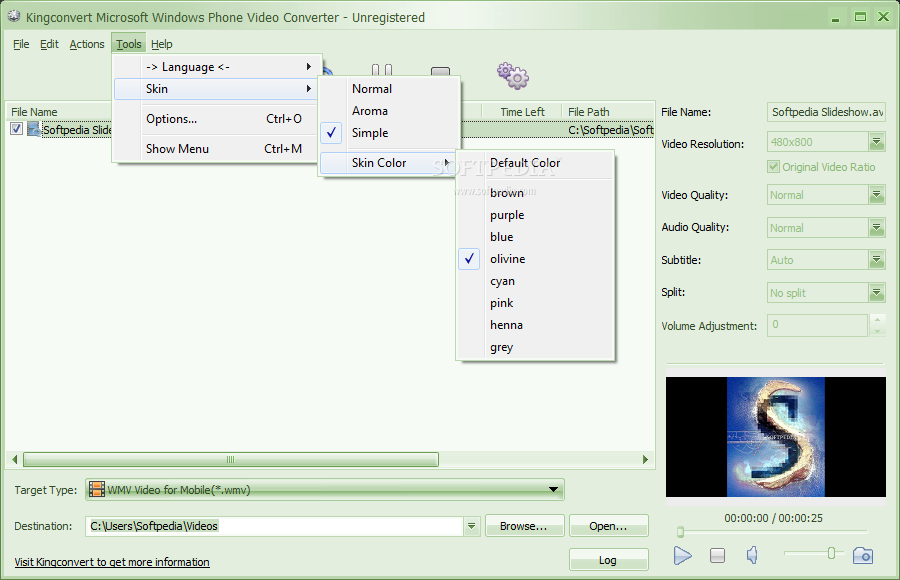
Task: Open the Subtitle dropdown
Action: click(x=876, y=260)
